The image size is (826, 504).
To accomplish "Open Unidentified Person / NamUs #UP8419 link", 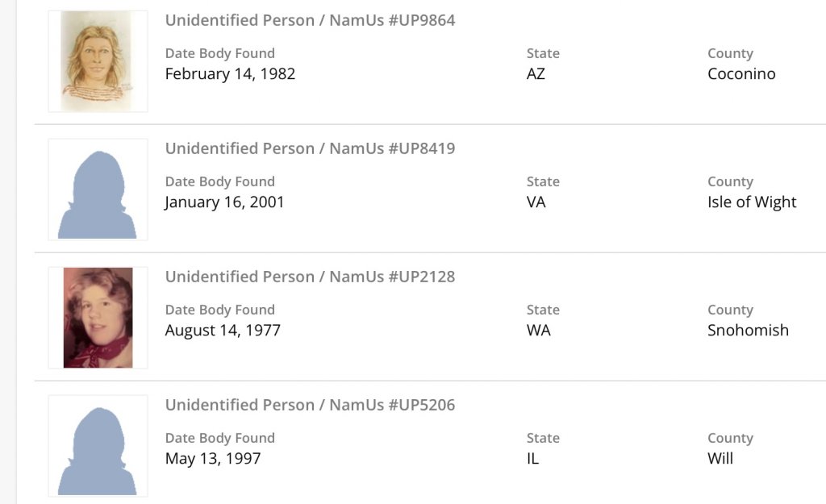I will click(310, 148).
